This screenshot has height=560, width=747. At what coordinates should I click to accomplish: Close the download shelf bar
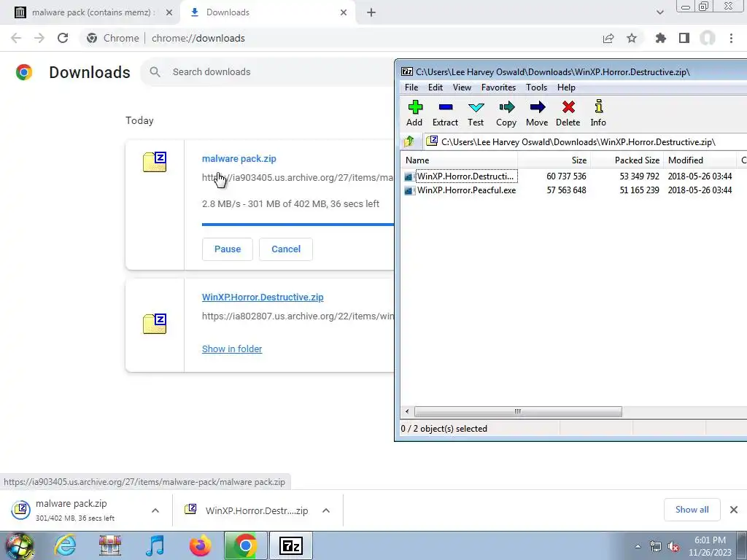pyautogui.click(x=734, y=510)
